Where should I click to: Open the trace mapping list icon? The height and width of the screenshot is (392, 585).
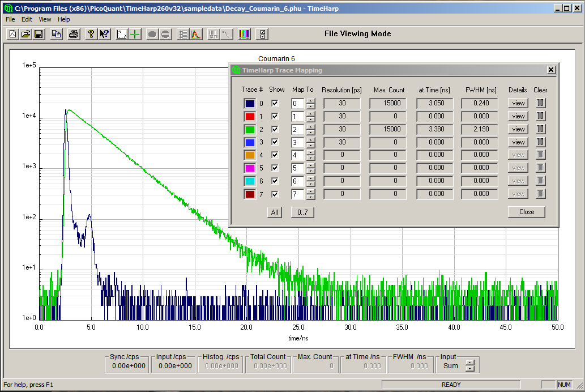(182, 34)
